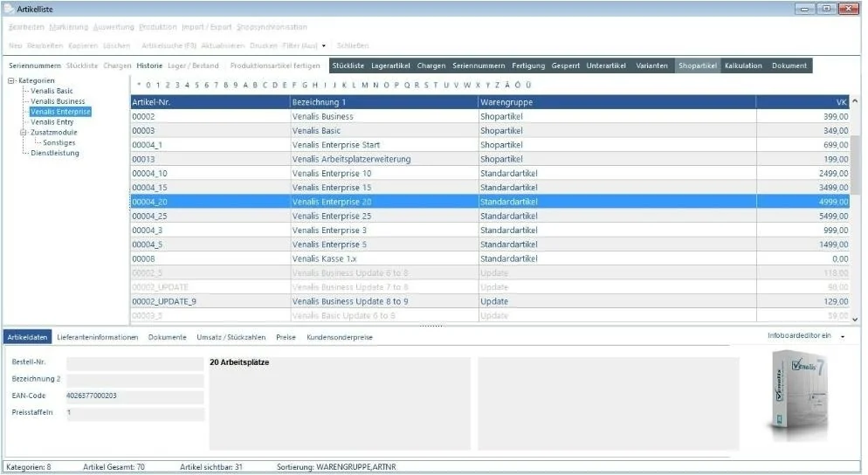Screen dimensions: 868x475
Task: Open the Markierung menu
Action: (x=69, y=26)
